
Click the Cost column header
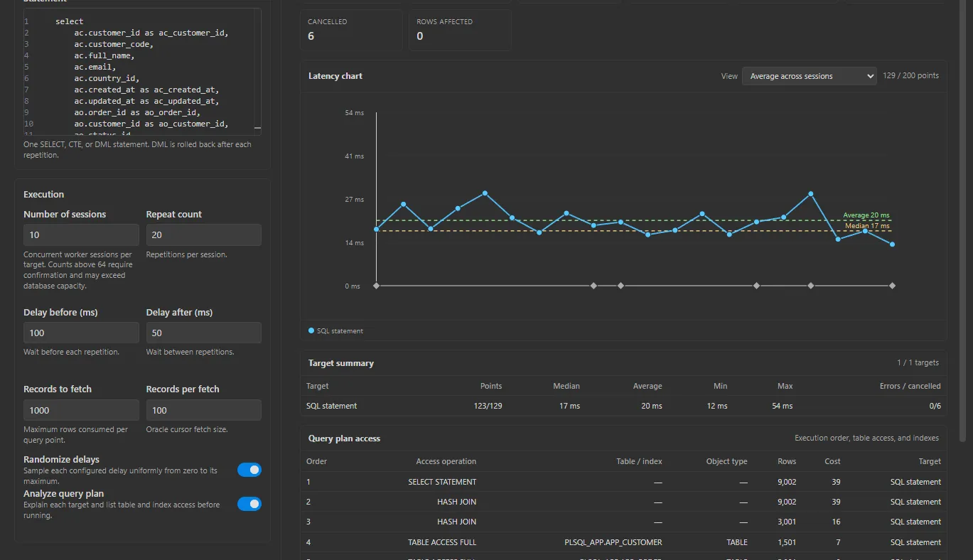point(832,461)
